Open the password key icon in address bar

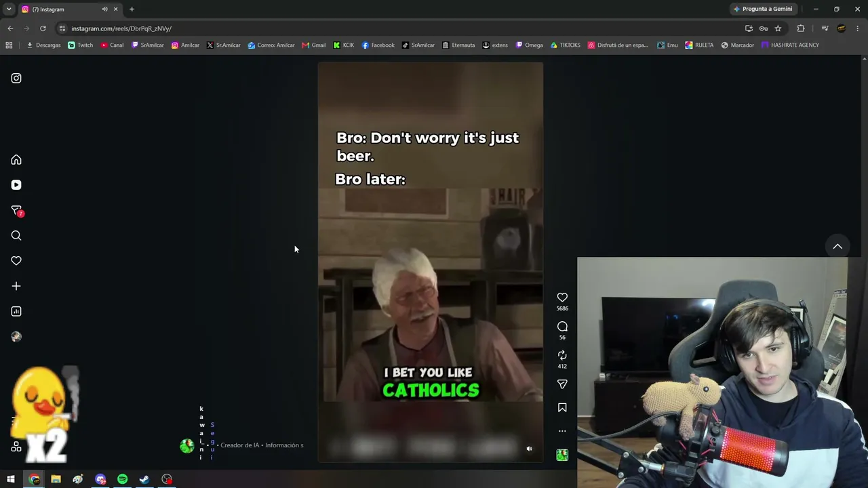[x=764, y=28]
